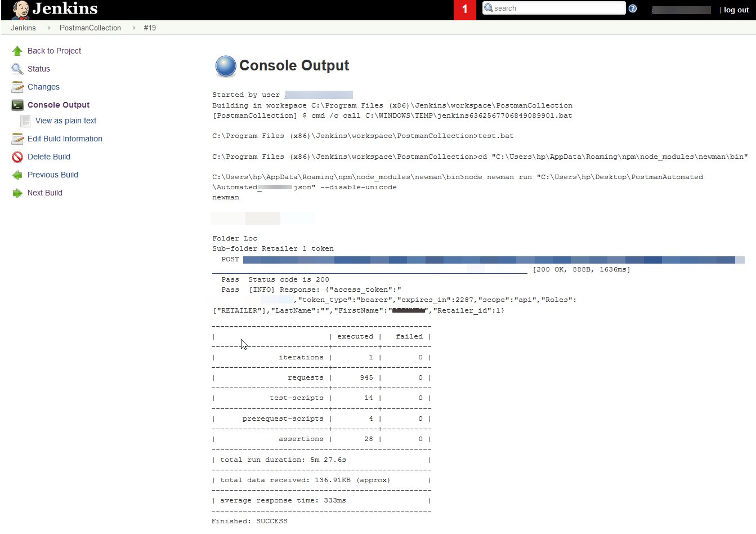
Task: Open the red notification badge showing 1
Action: coord(464,10)
